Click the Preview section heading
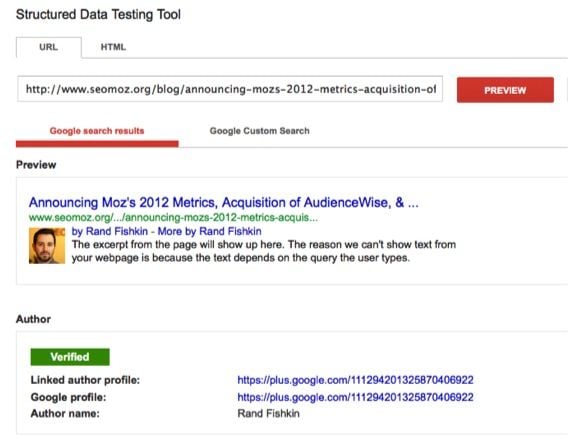568x439 pixels. [x=36, y=165]
